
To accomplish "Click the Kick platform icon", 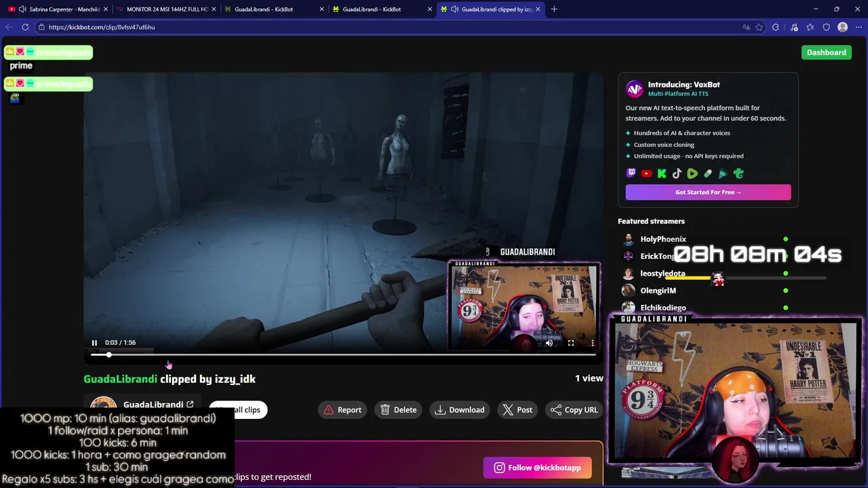I will 662,174.
